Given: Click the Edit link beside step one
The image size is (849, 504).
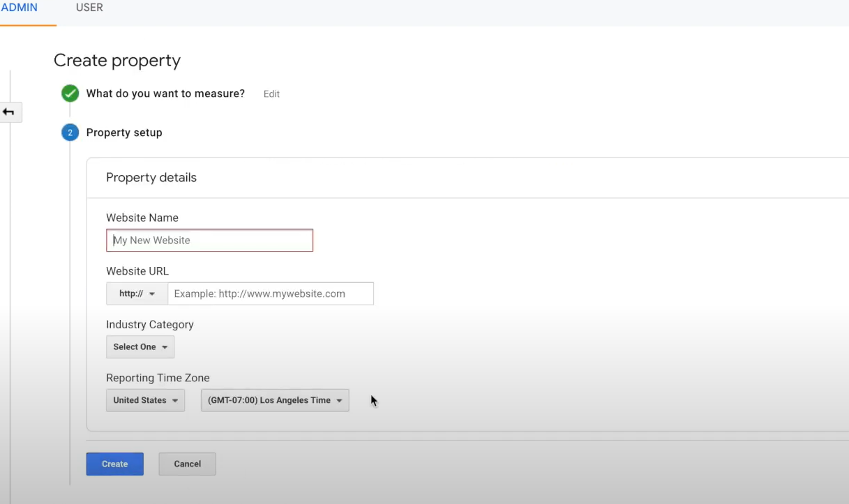Looking at the screenshot, I should coord(271,94).
